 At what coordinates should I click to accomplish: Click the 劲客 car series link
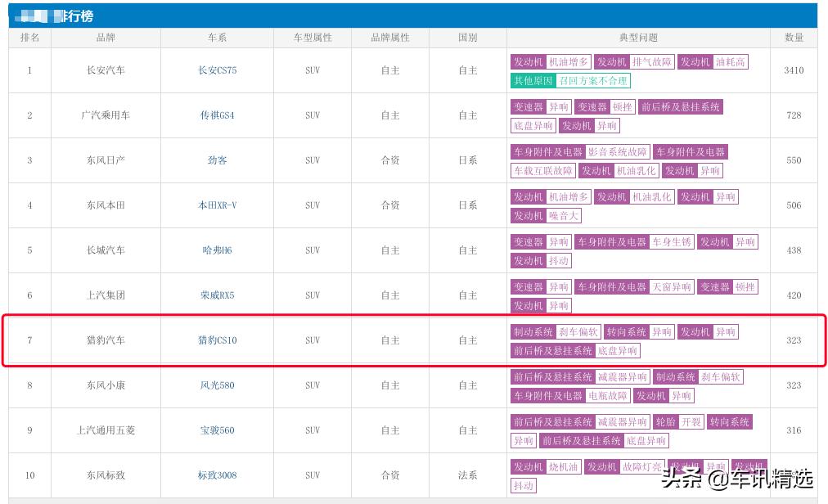tap(217, 160)
